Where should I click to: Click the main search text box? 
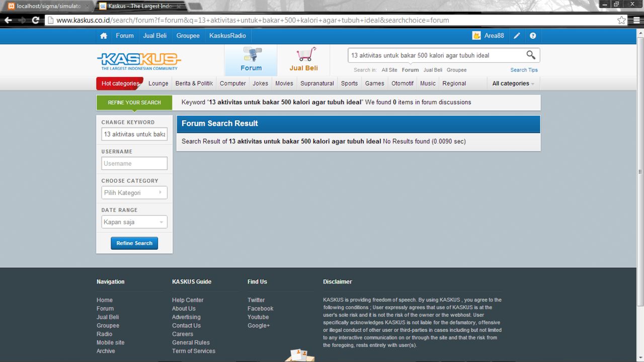pos(437,55)
